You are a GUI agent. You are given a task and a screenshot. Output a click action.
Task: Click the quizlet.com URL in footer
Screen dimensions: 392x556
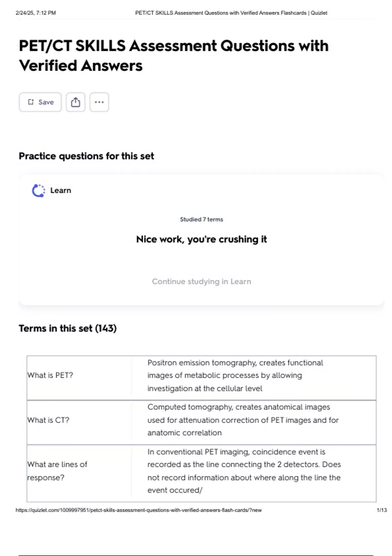coord(139,510)
